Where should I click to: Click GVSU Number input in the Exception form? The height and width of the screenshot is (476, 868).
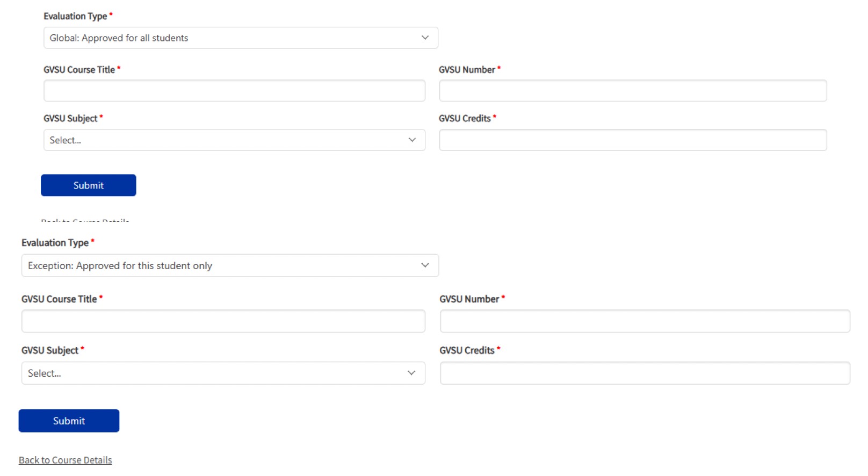[x=645, y=321]
